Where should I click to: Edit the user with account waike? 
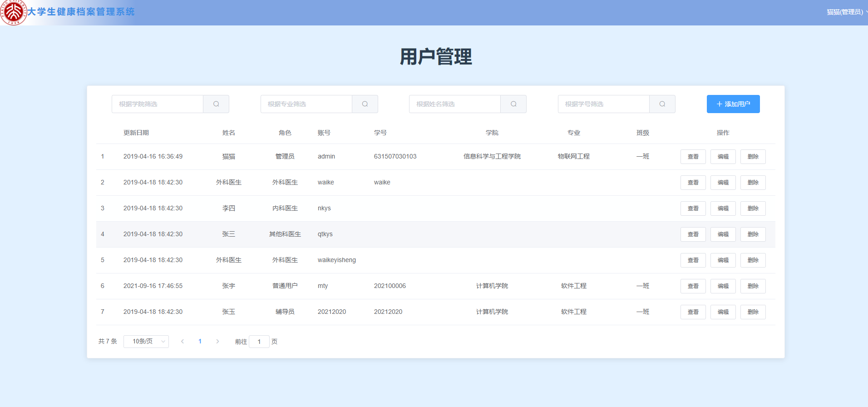point(723,183)
